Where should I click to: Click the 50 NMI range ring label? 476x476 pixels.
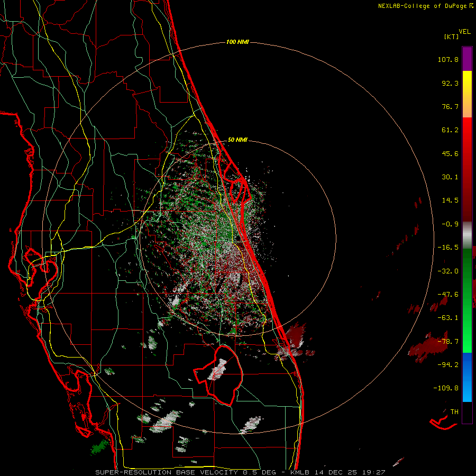pyautogui.click(x=237, y=140)
